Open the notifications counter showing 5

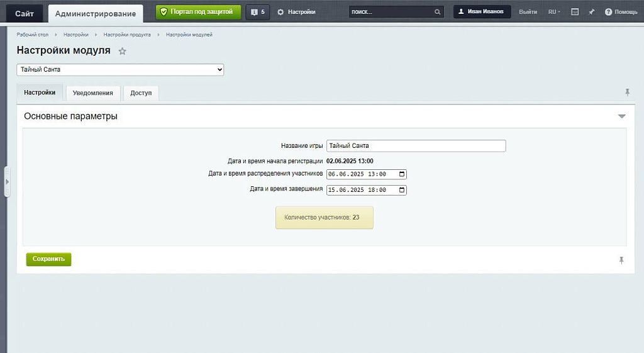[257, 12]
